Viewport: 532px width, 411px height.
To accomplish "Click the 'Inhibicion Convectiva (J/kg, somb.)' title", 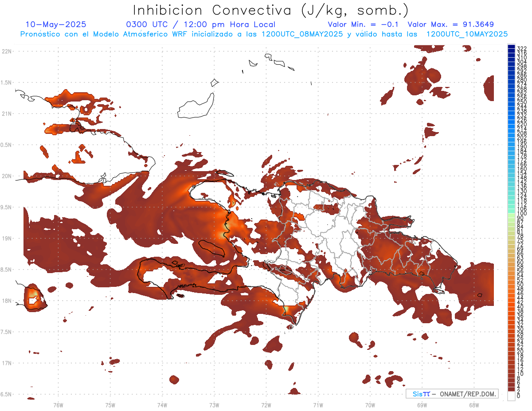I will [x=271, y=10].
